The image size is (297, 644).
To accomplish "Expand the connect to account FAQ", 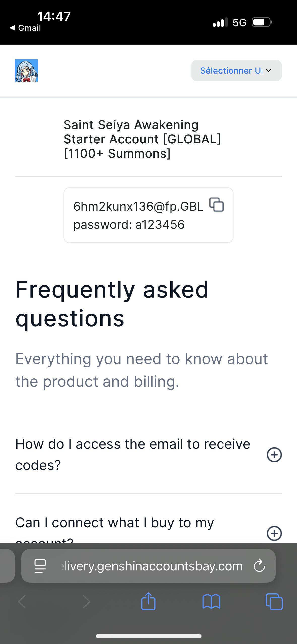I will coord(274,533).
